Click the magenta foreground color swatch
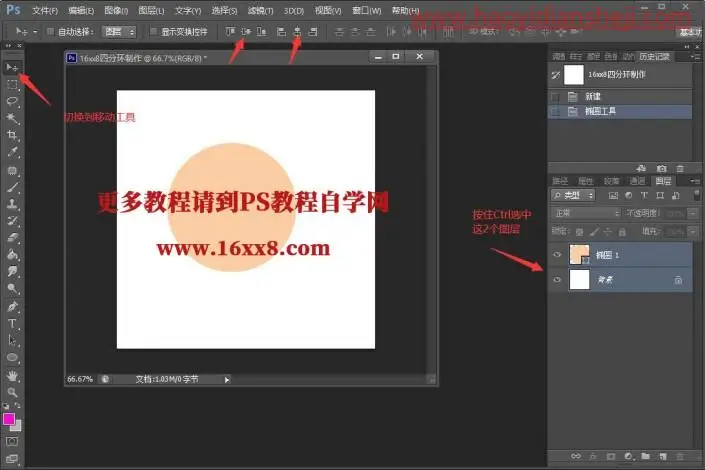The height and width of the screenshot is (470, 705). click(x=9, y=419)
